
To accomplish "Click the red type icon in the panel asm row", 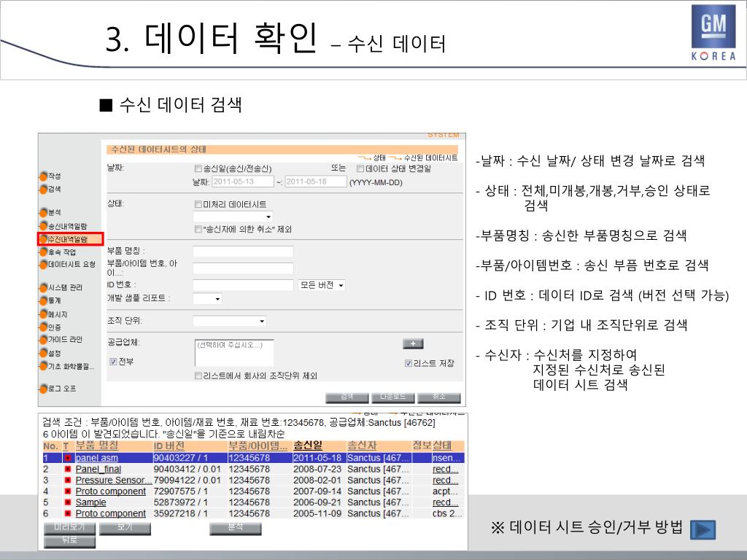I will pos(68,458).
